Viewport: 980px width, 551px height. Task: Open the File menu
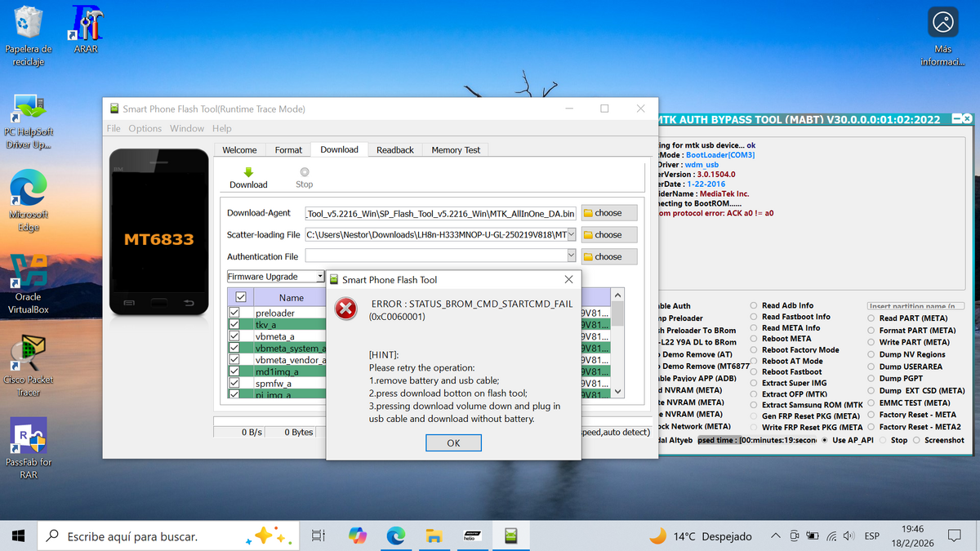tap(114, 128)
